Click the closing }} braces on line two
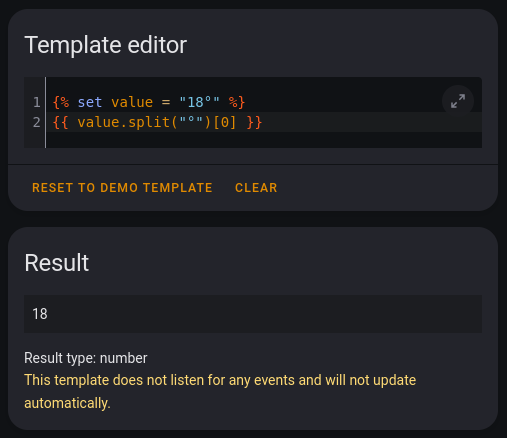Screen dimensions: 507x438 [x=254, y=122]
